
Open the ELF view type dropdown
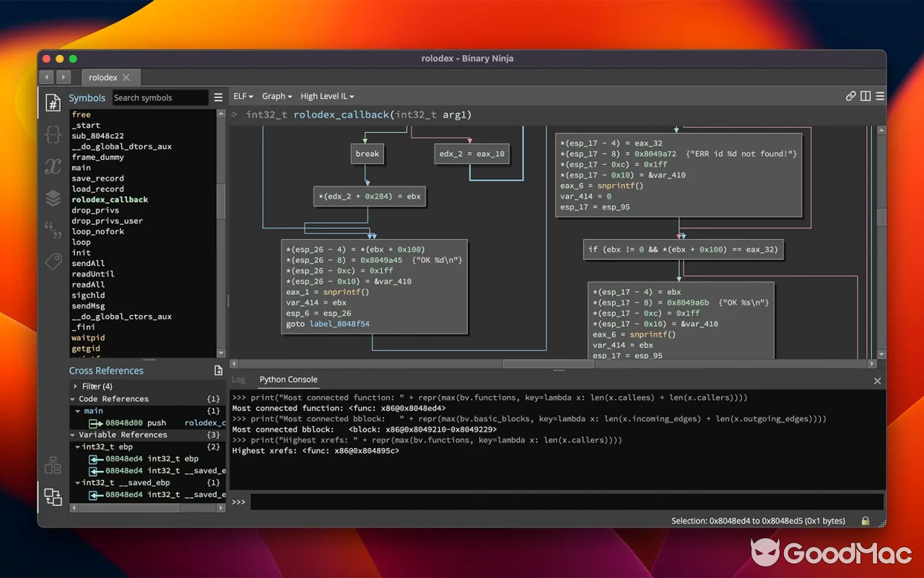coord(243,96)
